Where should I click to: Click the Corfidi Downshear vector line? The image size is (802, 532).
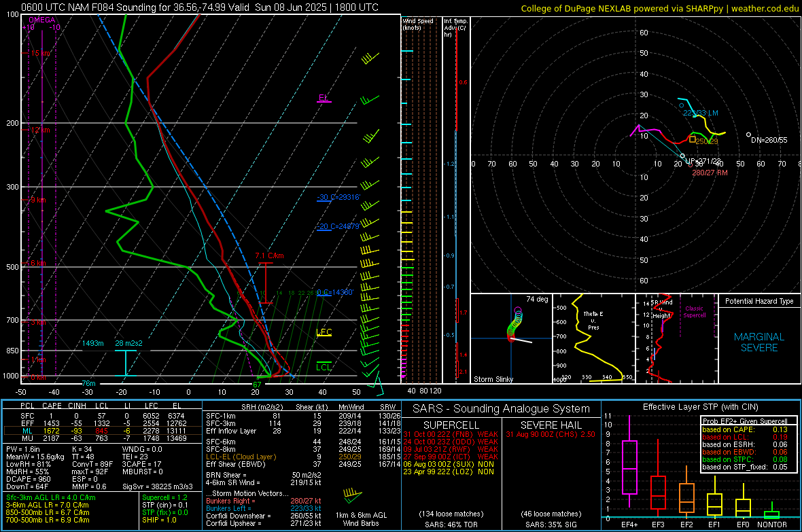(x=264, y=516)
